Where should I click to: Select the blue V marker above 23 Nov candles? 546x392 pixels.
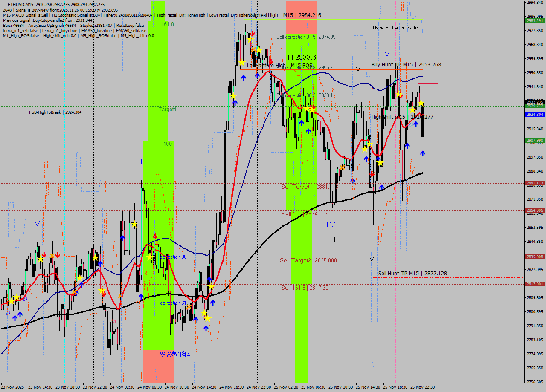tap(38, 223)
